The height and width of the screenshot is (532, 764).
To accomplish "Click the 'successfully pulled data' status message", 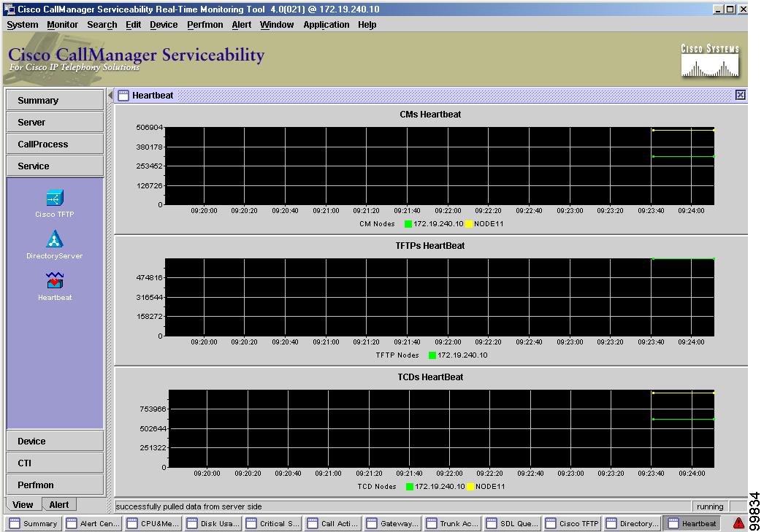I will [x=188, y=506].
